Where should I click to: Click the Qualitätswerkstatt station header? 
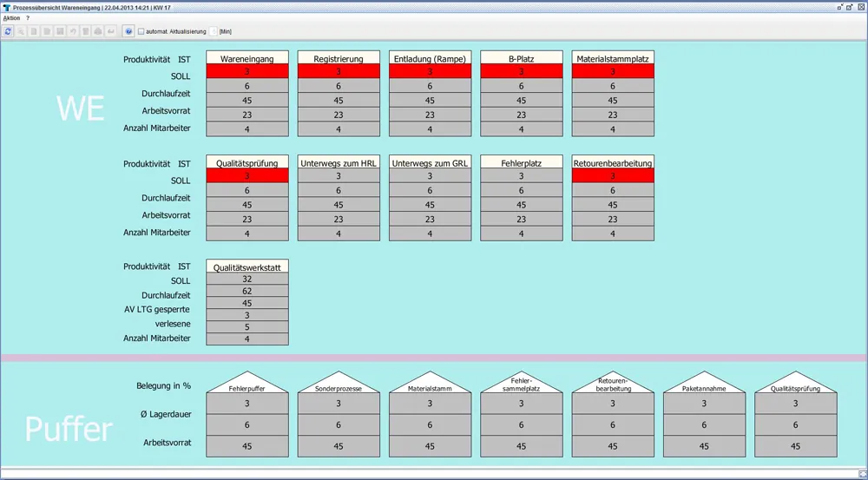247,266
